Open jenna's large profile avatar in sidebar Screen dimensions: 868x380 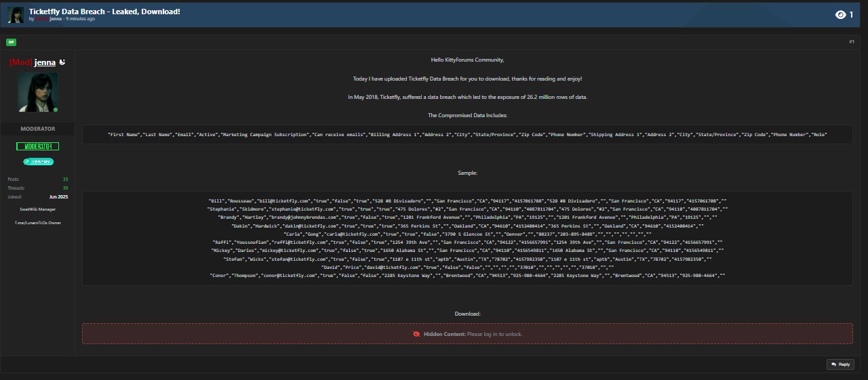point(38,92)
